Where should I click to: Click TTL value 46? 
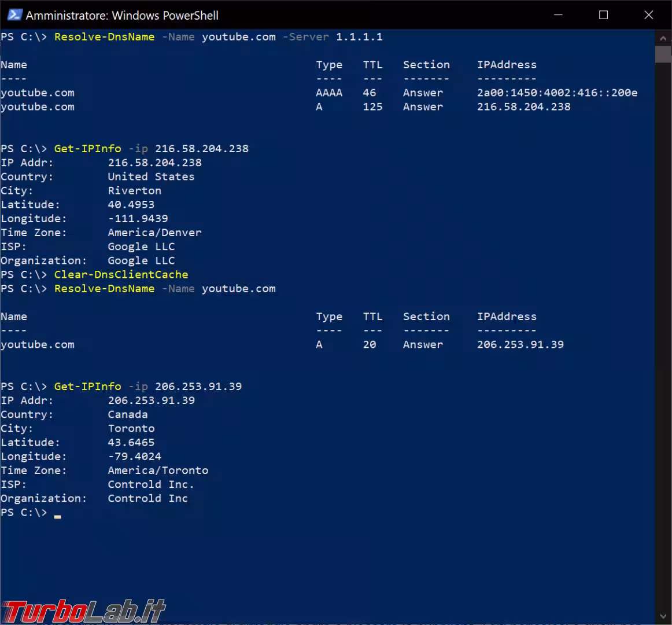click(370, 93)
